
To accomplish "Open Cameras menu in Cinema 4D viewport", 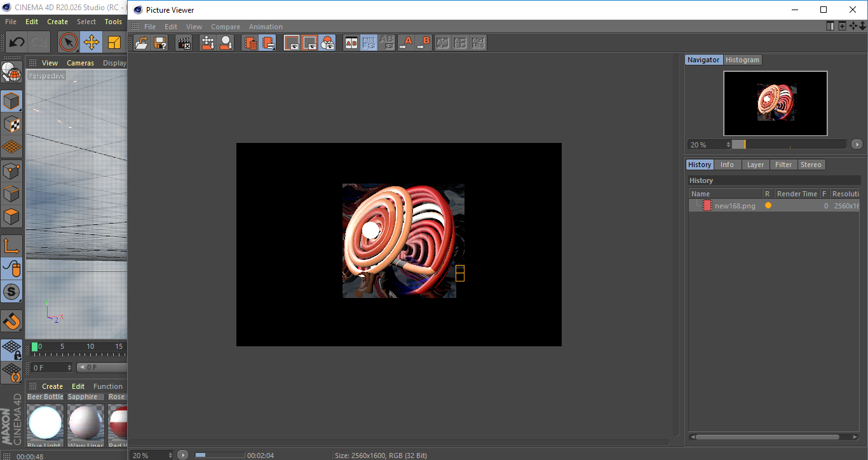I will 80,63.
